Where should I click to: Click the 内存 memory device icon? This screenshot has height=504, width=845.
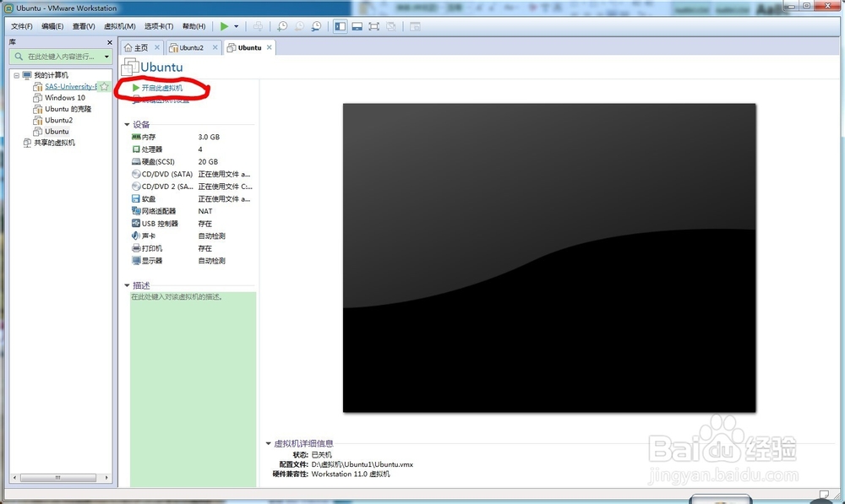pyautogui.click(x=136, y=137)
